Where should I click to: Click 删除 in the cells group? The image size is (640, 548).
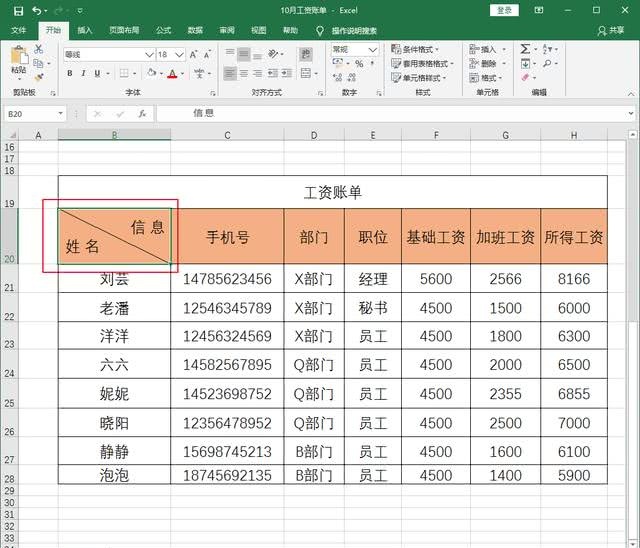tap(487, 64)
